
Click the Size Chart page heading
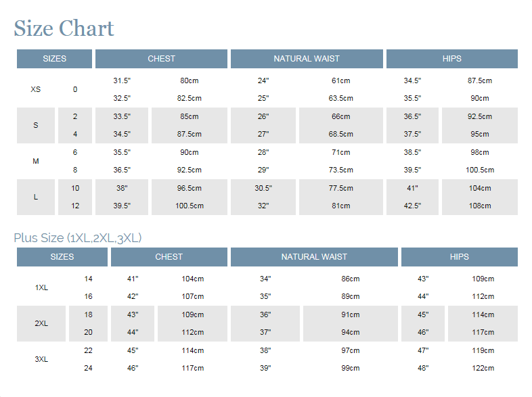point(64,28)
